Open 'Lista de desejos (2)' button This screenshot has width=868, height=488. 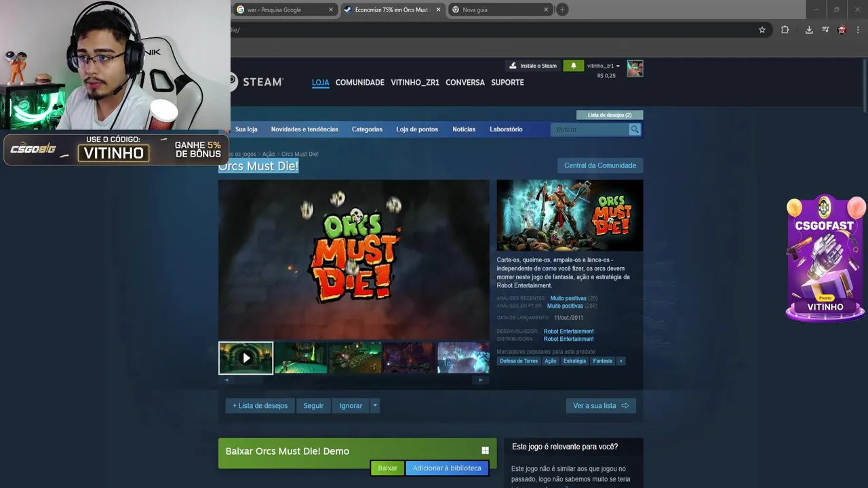click(610, 115)
